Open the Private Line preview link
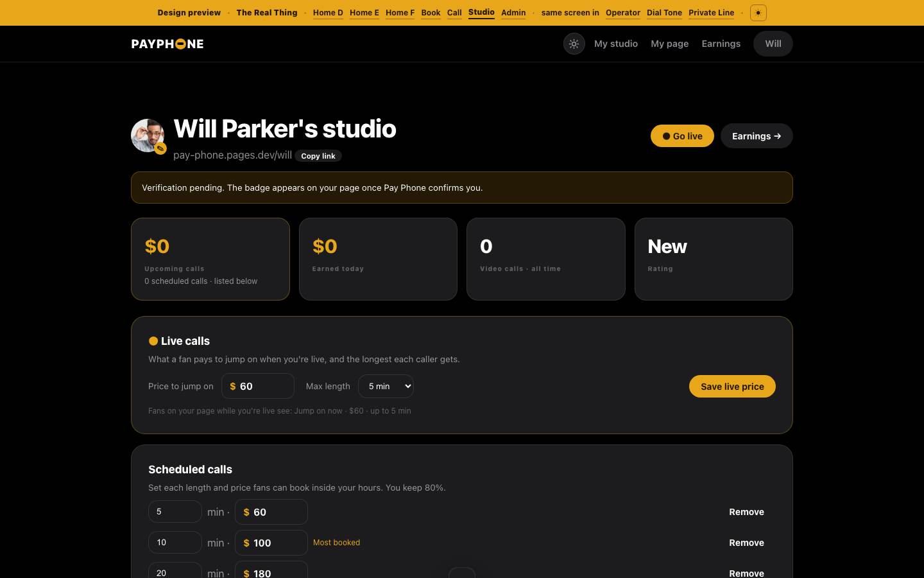This screenshot has width=924, height=578. [711, 13]
